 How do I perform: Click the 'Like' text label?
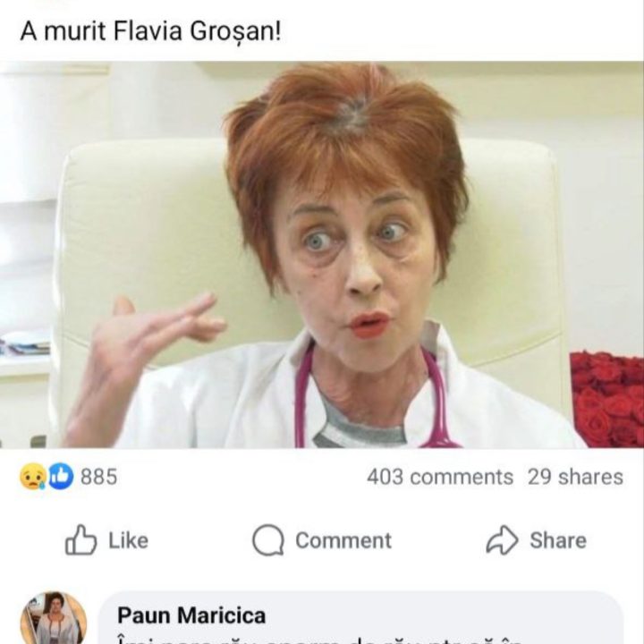[128, 540]
